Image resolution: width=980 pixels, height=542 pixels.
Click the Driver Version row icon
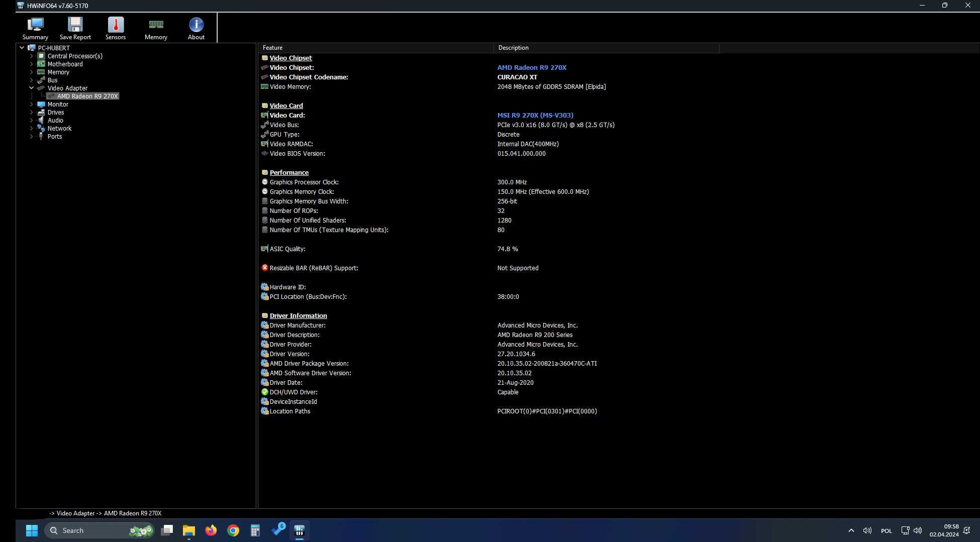265,354
